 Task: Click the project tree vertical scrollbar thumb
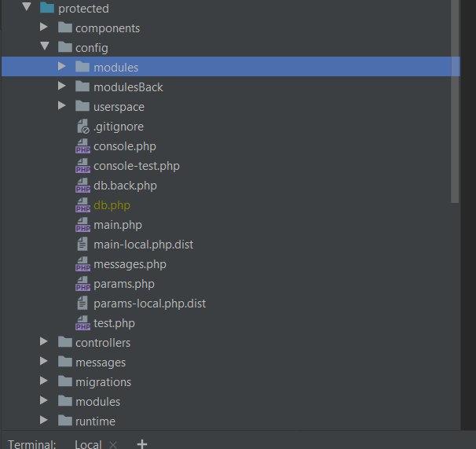(455, 101)
